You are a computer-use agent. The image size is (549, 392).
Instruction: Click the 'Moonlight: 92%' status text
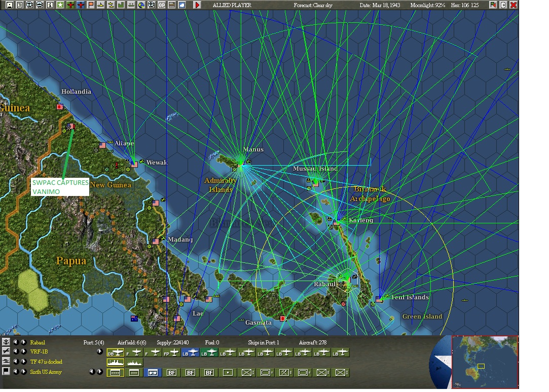coord(428,5)
